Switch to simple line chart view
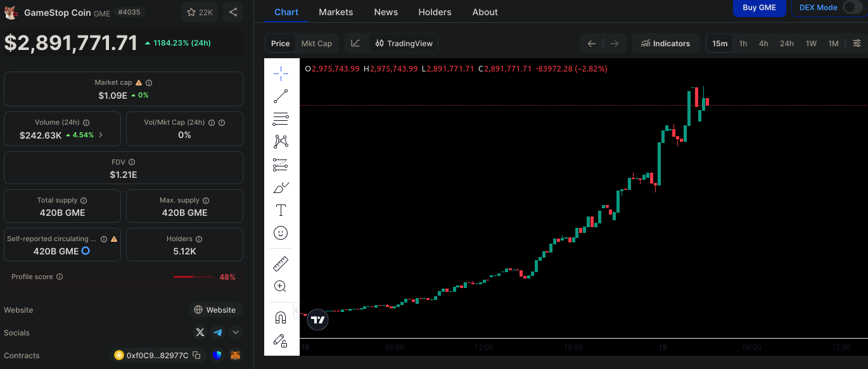Image resolution: width=868 pixels, height=369 pixels. coord(355,43)
